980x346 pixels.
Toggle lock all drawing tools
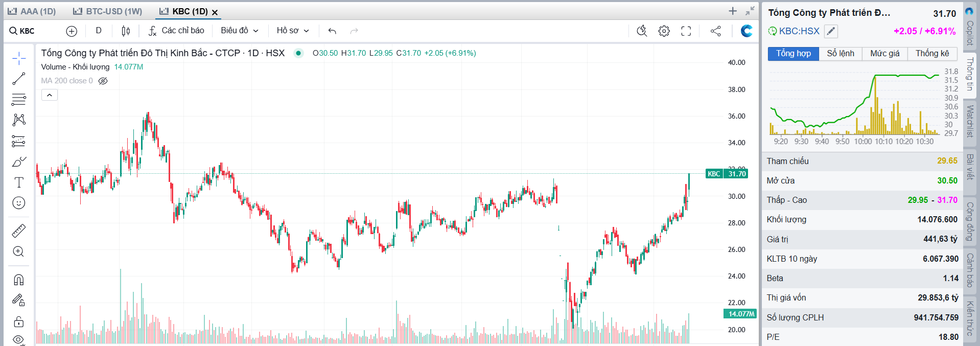pos(19,321)
